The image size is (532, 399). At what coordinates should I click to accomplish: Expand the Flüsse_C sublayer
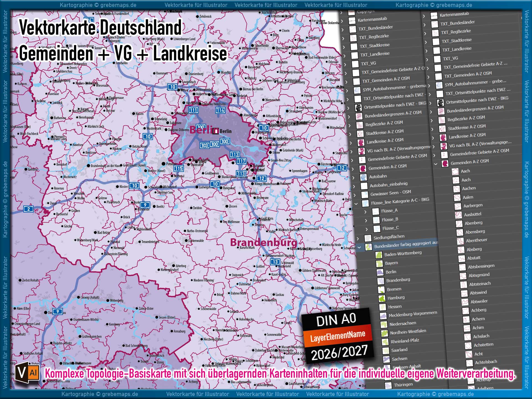click(x=367, y=230)
